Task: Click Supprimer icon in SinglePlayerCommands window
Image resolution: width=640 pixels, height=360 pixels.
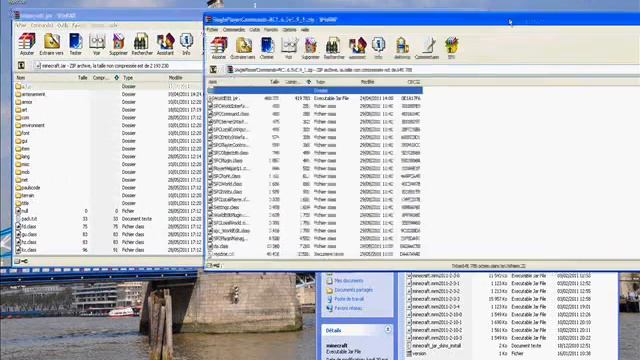Action: 311,48
